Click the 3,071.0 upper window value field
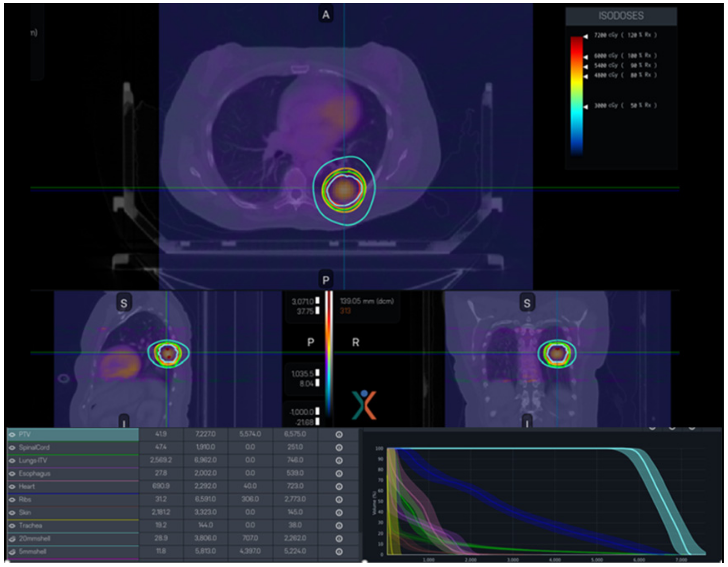This screenshot has width=728, height=567. 303,301
